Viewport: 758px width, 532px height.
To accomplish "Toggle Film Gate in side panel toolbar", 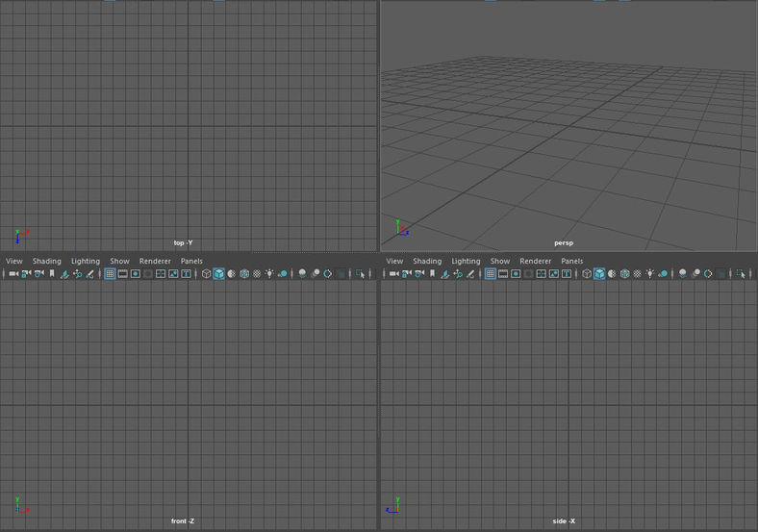I will tap(503, 274).
